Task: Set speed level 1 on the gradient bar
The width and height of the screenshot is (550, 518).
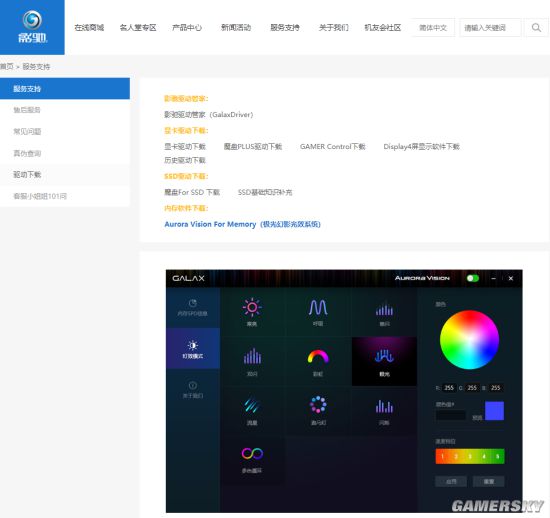Action: tap(442, 456)
